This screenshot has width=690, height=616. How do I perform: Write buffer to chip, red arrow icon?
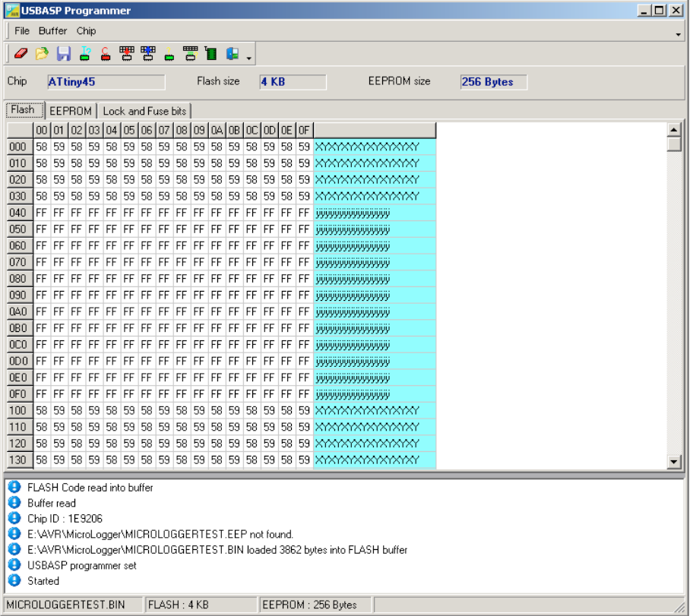pos(127,54)
